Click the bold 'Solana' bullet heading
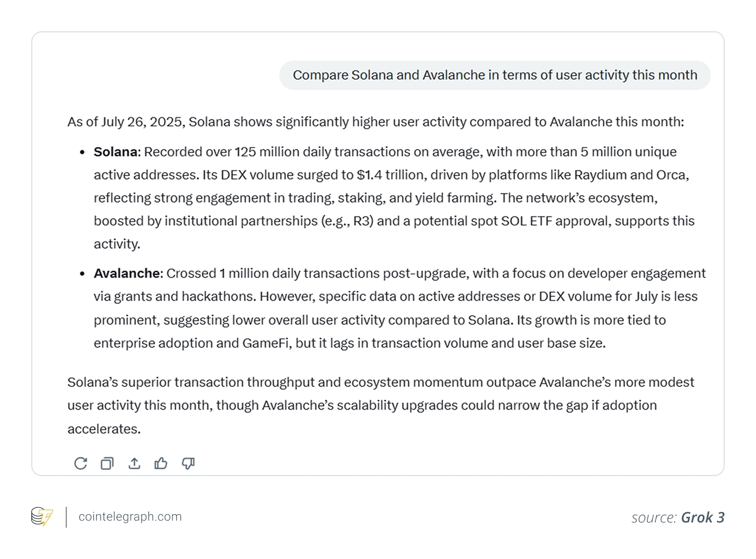Screen dimensions: 756x559 [116, 152]
